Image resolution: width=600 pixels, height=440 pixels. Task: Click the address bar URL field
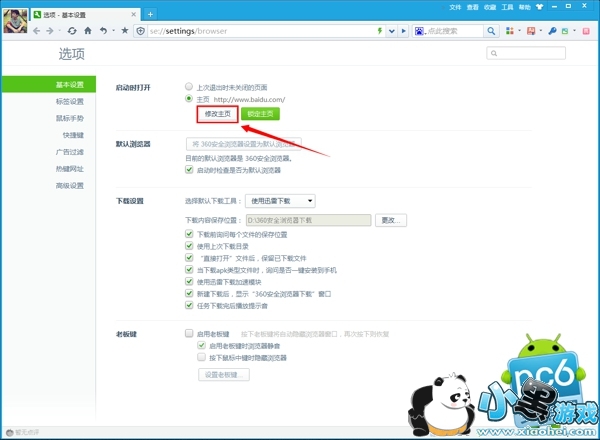[261, 31]
